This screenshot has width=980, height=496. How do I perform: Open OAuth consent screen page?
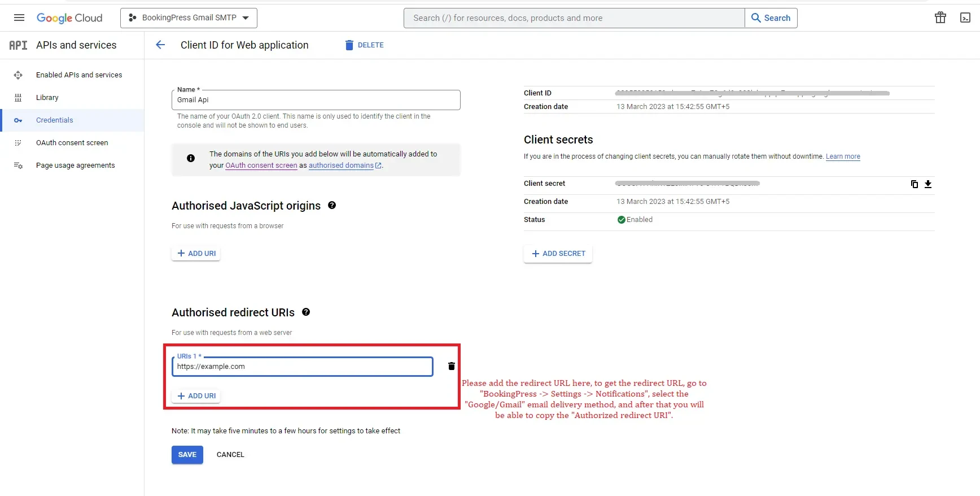click(72, 143)
